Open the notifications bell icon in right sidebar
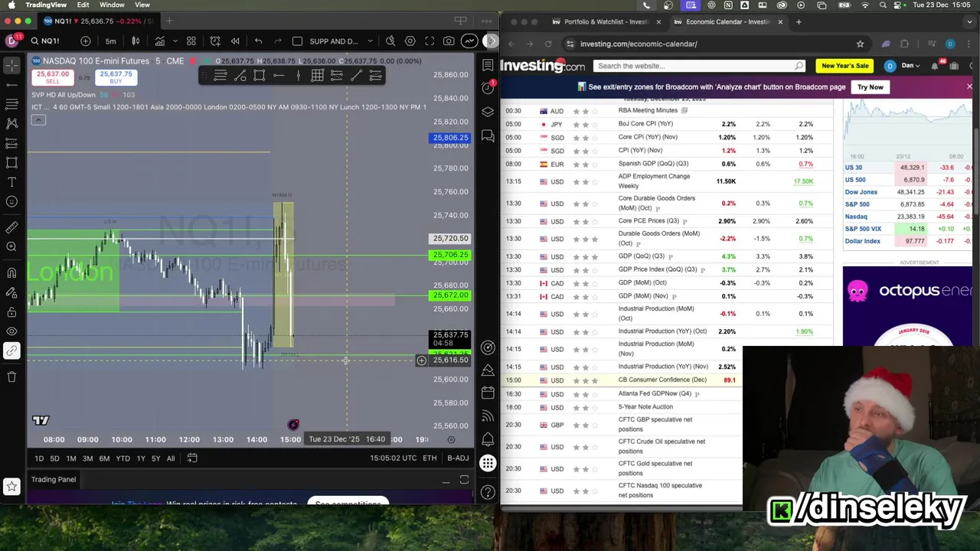The image size is (980, 551). (x=488, y=440)
